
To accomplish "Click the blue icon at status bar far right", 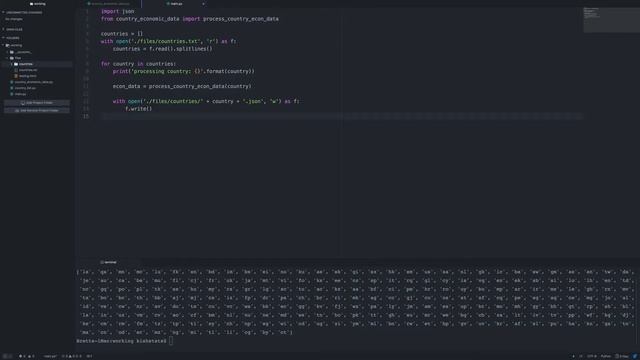I will click(x=635, y=356).
